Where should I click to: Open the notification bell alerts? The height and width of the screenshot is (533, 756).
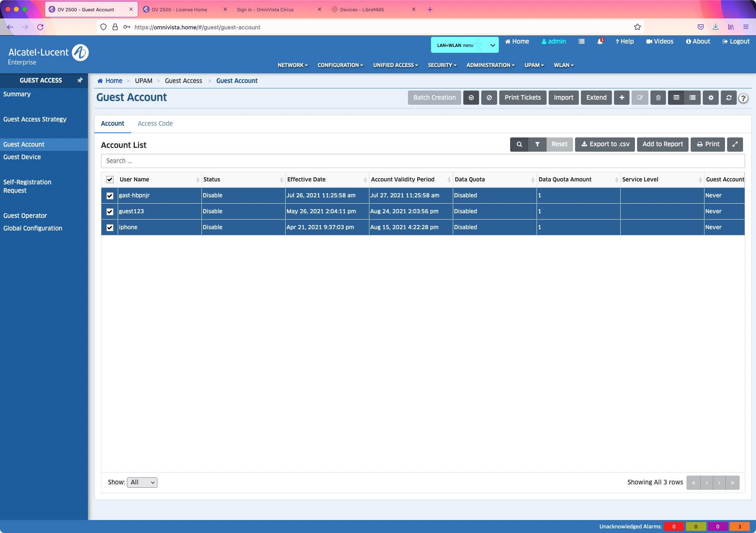coord(600,41)
